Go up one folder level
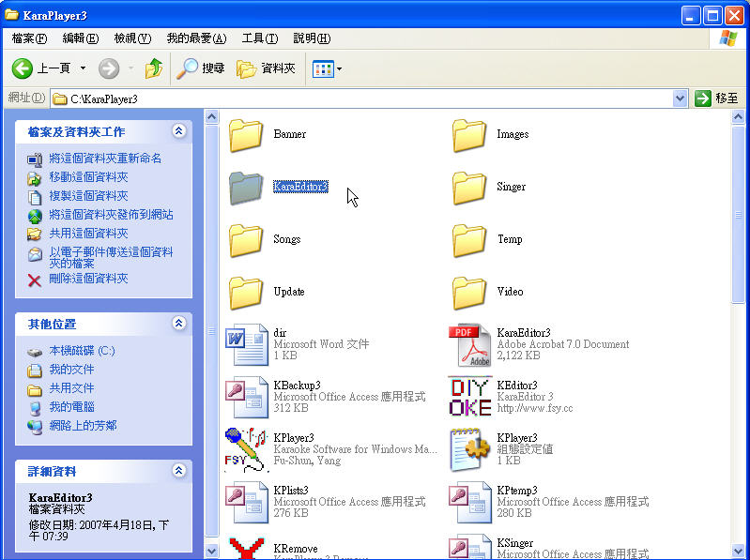Image resolution: width=750 pixels, height=560 pixels. [154, 68]
